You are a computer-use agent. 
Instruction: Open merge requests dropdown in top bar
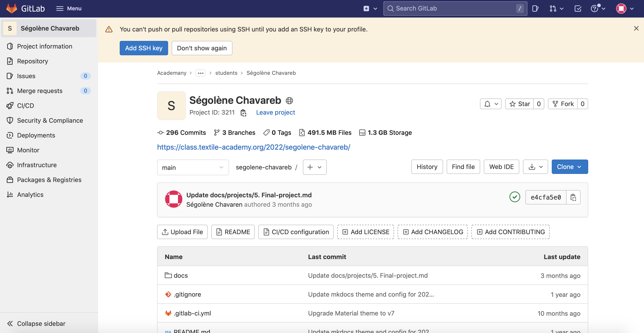(x=556, y=9)
